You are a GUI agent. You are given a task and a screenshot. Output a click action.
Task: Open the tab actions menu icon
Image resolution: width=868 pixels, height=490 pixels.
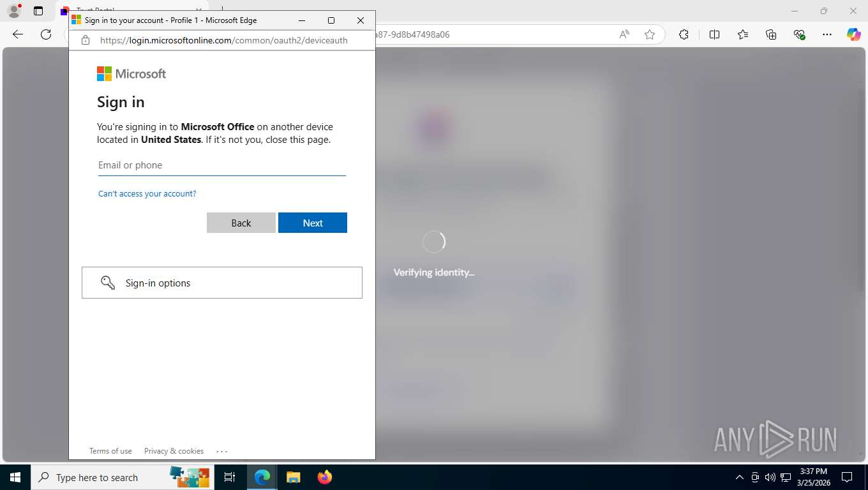[38, 11]
